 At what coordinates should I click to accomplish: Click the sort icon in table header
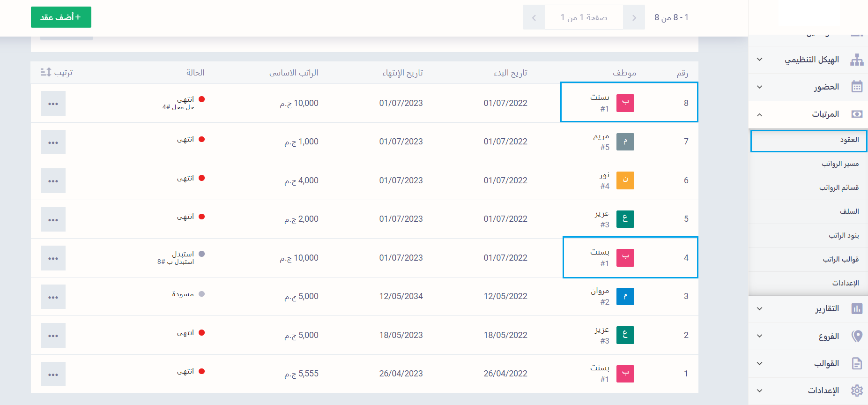click(x=46, y=72)
